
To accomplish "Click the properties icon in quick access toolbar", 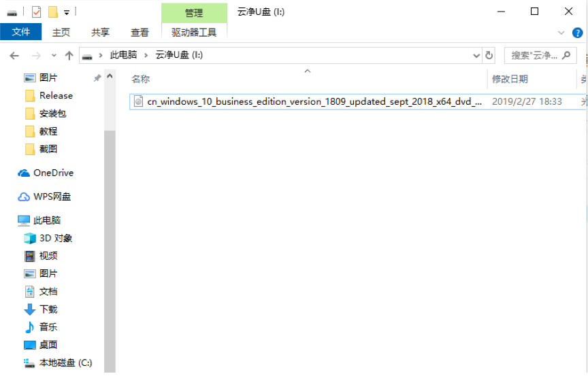I will pyautogui.click(x=36, y=12).
